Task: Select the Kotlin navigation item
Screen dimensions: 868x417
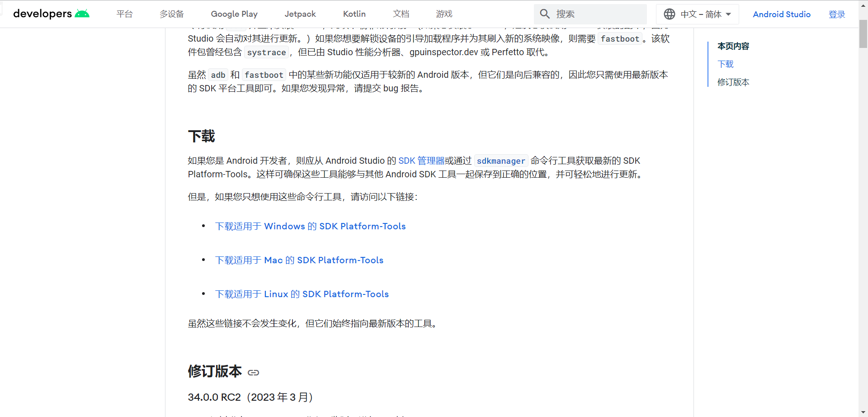Action: 354,14
